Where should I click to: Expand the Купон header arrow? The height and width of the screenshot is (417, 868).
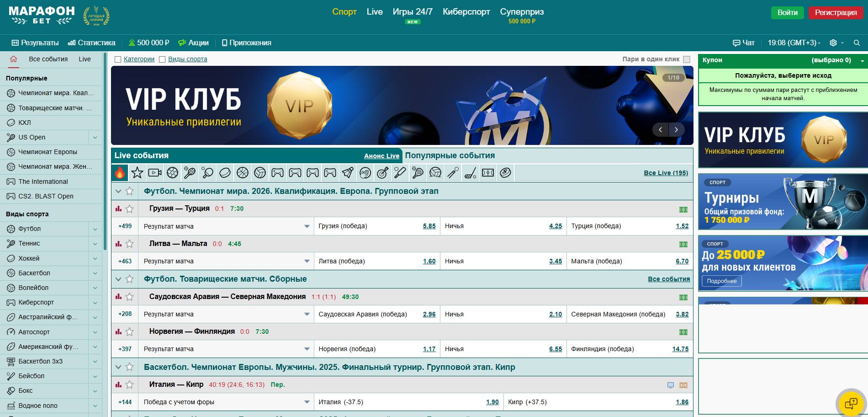862,60
